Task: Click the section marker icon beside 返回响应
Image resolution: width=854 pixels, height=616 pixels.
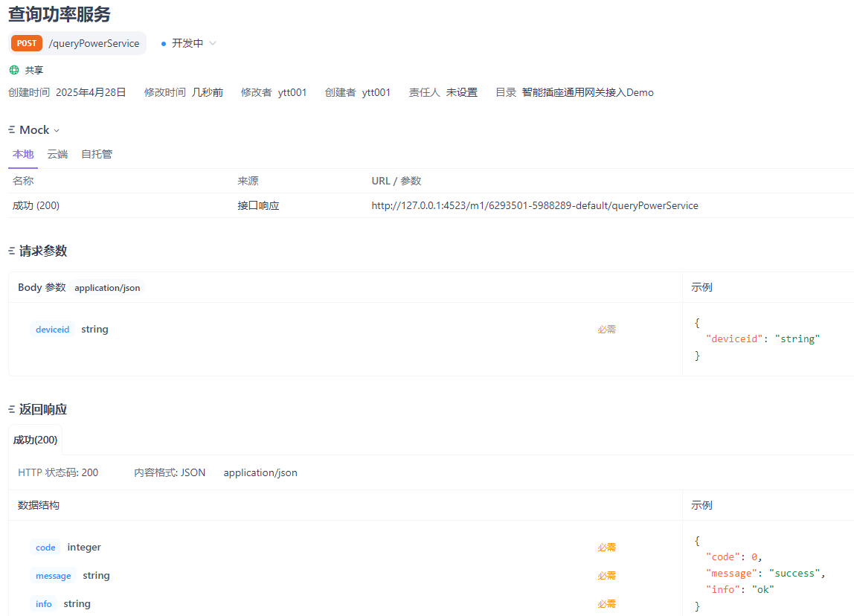Action: pos(11,409)
